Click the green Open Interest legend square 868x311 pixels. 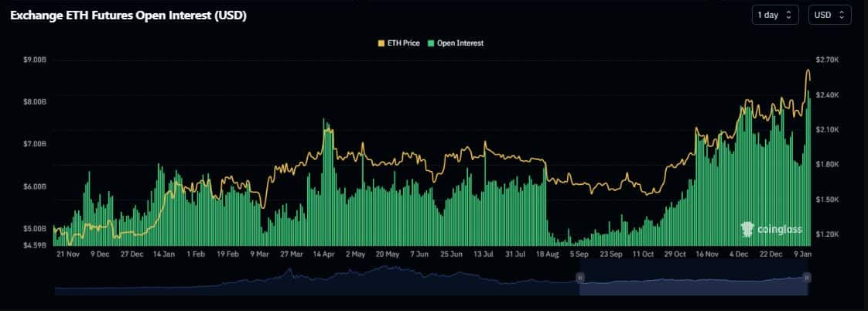pyautogui.click(x=431, y=43)
